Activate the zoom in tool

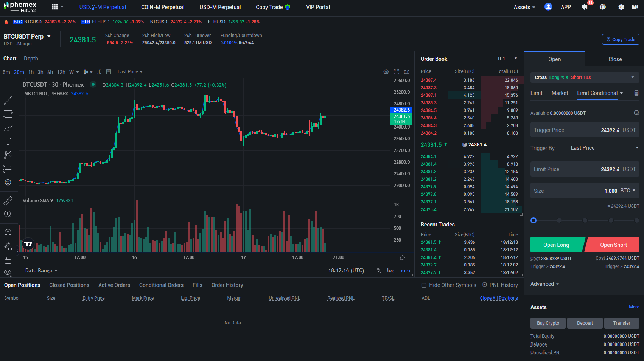pos(8,214)
